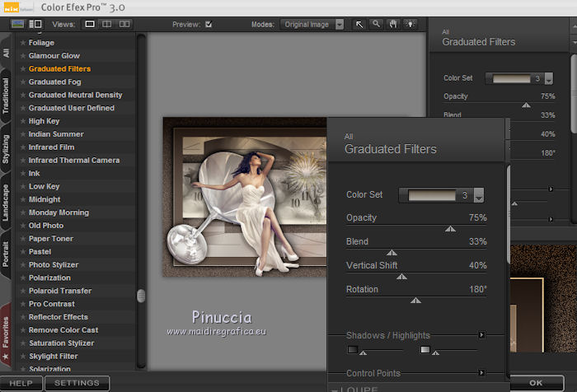Viewport: 577px width, 392px height.
Task: Click the Opacity slider handle
Action: click(450, 229)
